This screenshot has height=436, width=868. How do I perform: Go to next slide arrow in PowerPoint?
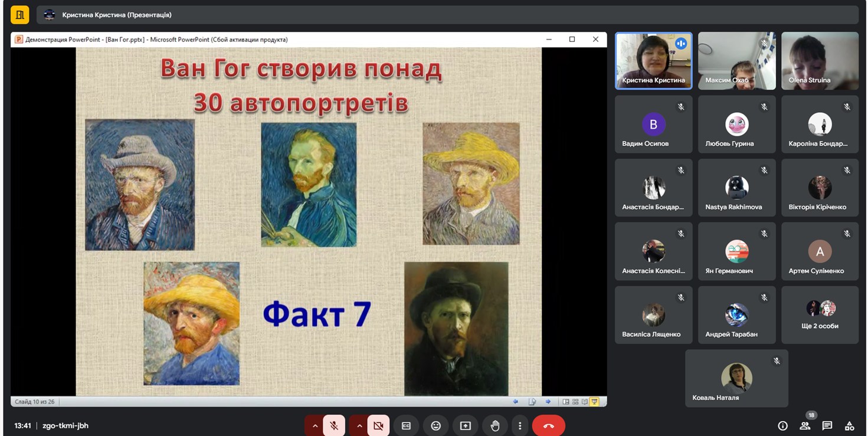tap(548, 402)
